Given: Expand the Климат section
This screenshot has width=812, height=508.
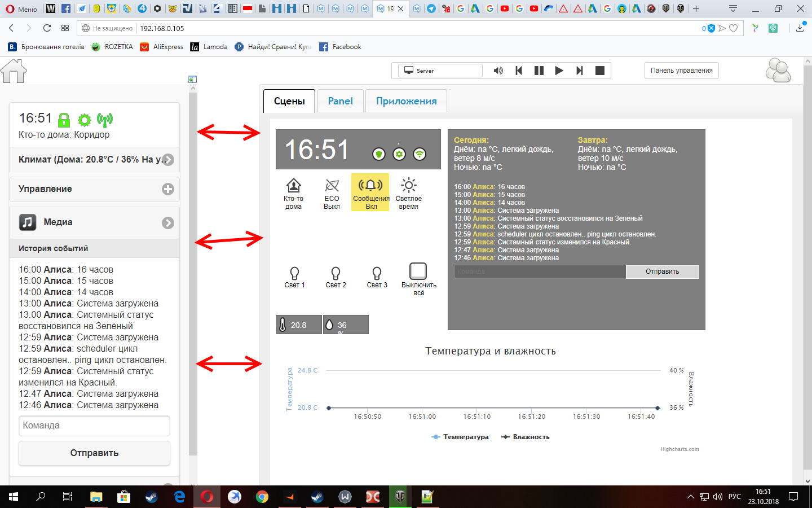Looking at the screenshot, I should pyautogui.click(x=168, y=160).
